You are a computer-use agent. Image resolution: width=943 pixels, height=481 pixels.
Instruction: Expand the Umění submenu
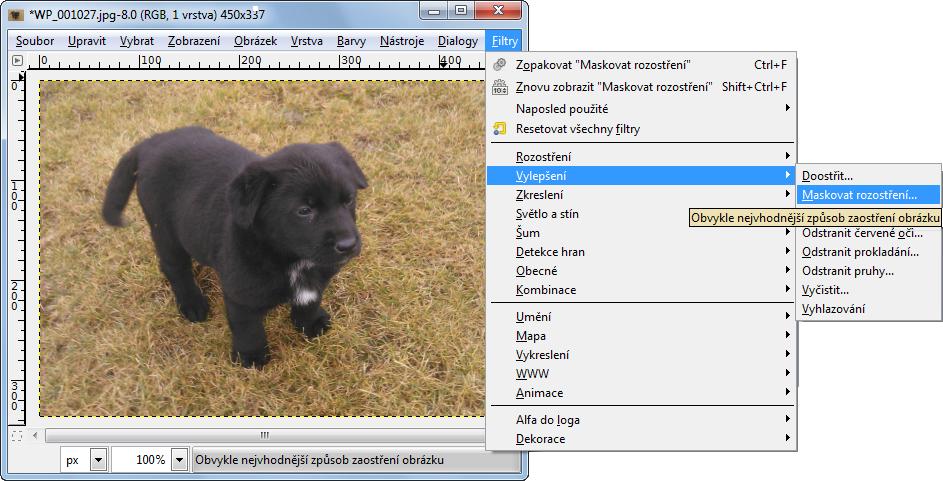point(641,317)
